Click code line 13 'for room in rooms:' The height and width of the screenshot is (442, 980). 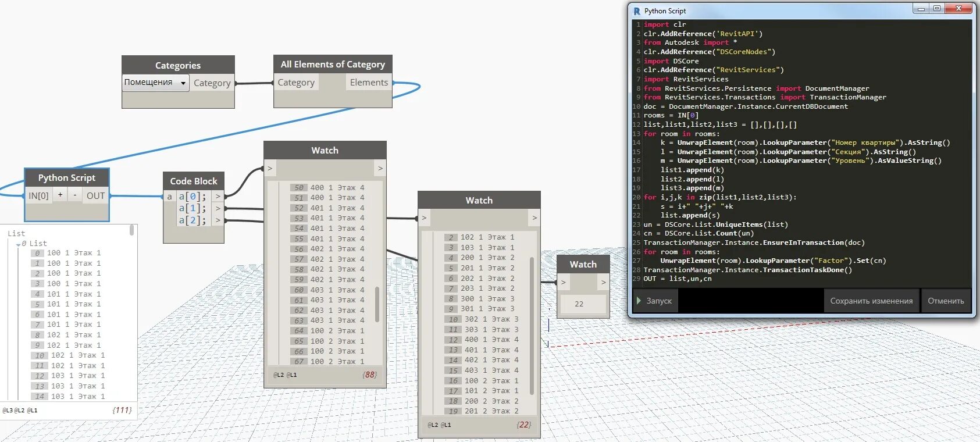pos(681,134)
